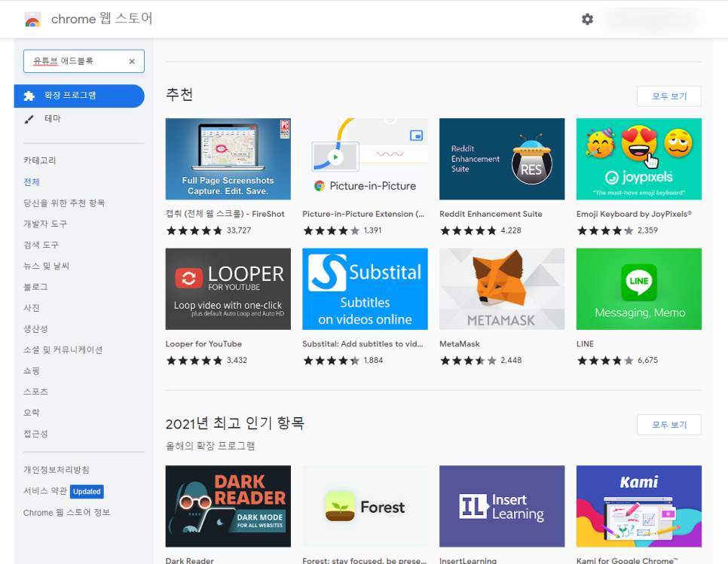
Task: Open the Forest extension thumbnail
Action: [365, 506]
